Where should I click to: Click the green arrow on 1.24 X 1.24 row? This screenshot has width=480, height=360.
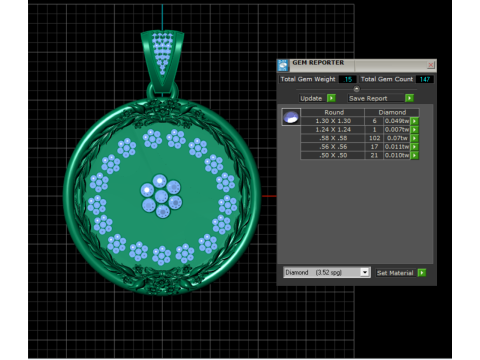[414, 130]
